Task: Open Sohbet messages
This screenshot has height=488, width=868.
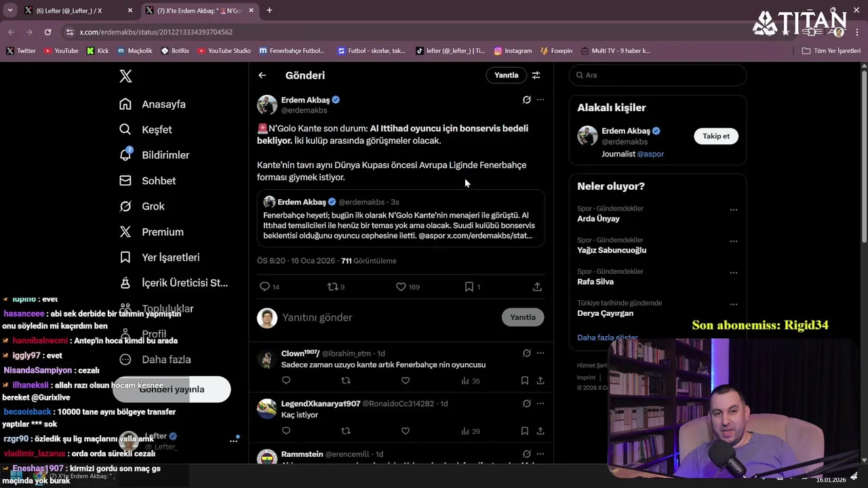Action: coord(148,181)
